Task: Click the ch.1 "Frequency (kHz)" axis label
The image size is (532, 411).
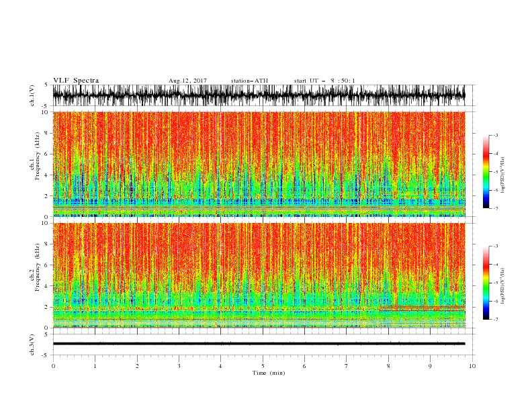Action: point(38,156)
